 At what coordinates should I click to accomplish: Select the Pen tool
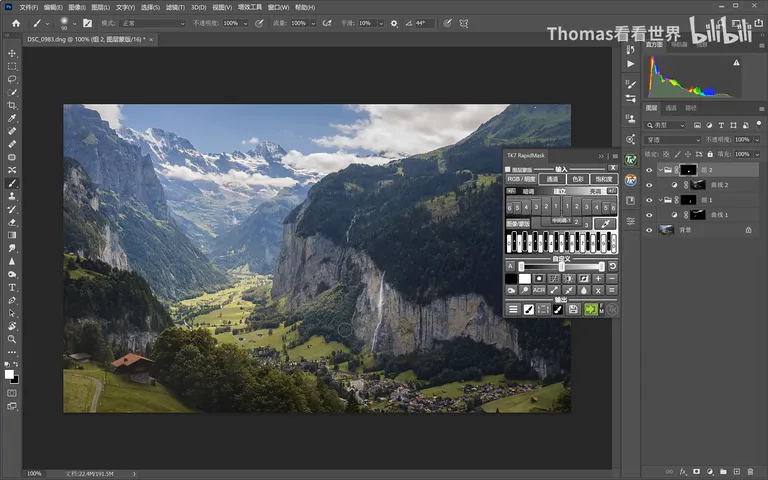click(12, 300)
